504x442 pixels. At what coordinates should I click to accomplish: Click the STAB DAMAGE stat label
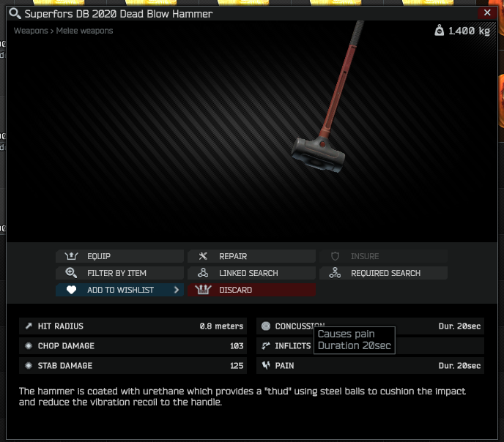[x=65, y=366]
